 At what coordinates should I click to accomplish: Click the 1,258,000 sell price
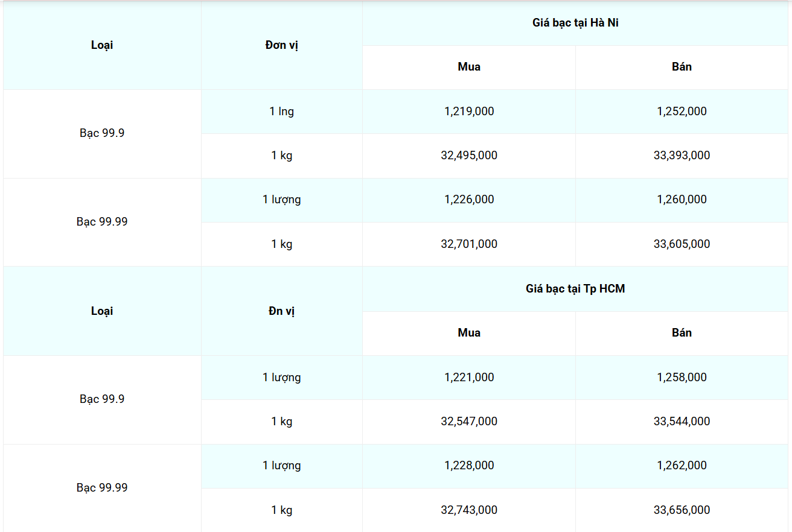tap(682, 378)
